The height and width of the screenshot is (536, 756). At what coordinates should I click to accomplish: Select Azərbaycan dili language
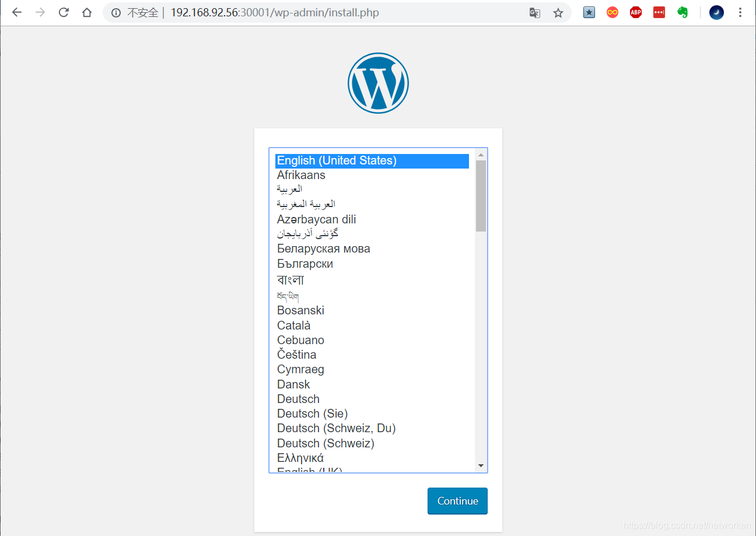coord(372,219)
